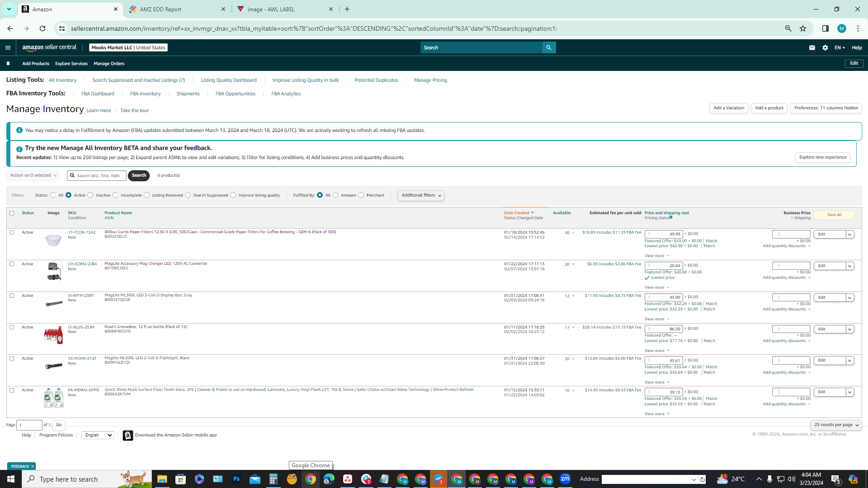Go back using the browser back arrow
This screenshot has height=488, width=868.
pos(10,28)
